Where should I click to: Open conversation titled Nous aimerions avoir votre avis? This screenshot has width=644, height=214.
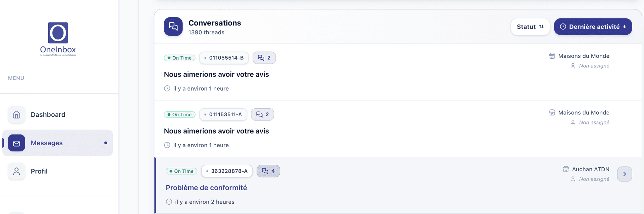[x=216, y=74]
